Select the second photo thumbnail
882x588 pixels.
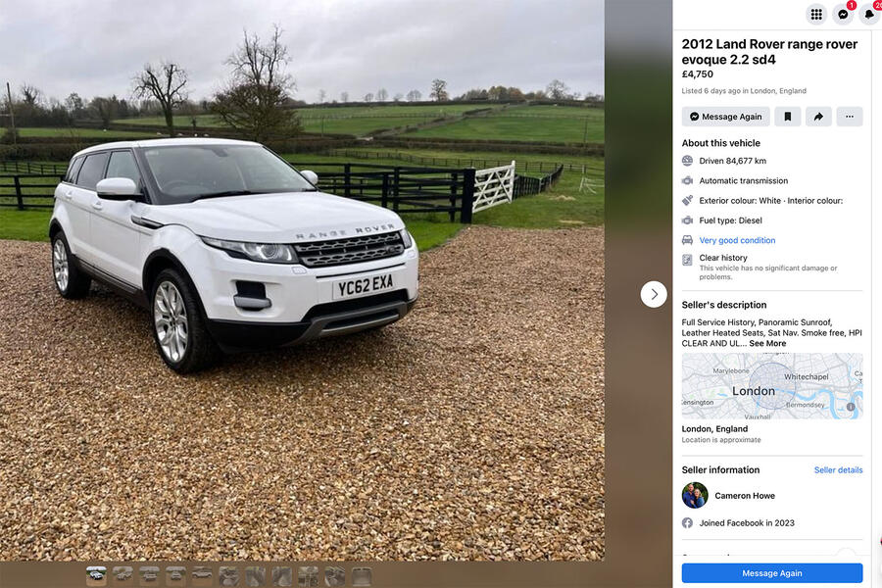tap(122, 575)
